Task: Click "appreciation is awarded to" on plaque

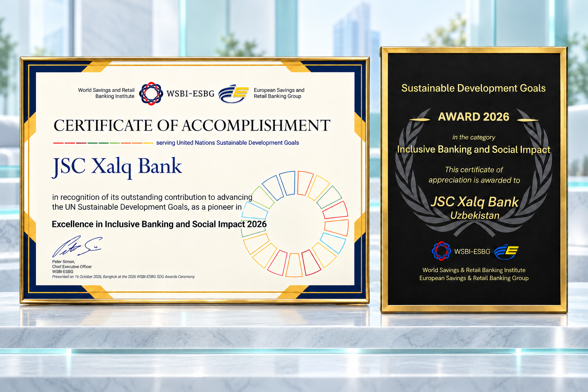Action: [474, 180]
